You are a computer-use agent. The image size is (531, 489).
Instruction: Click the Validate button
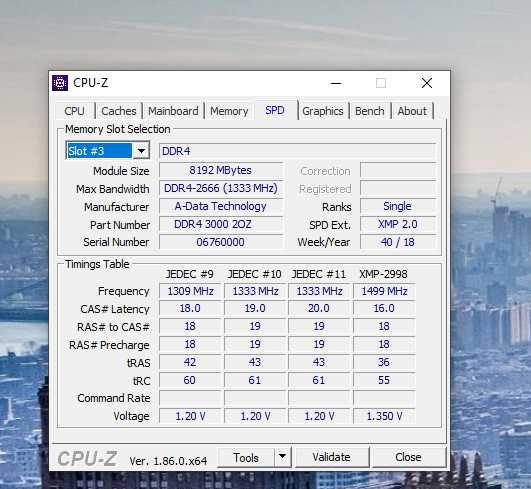pyautogui.click(x=331, y=457)
